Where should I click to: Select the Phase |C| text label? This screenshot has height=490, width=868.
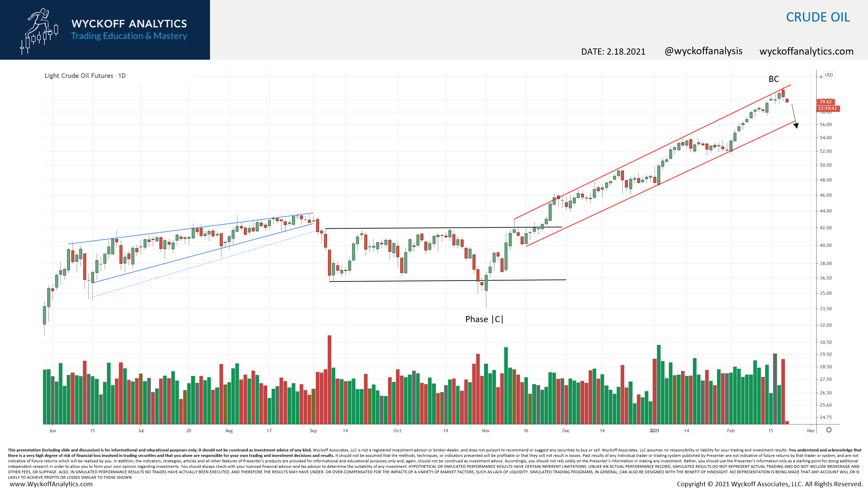click(x=484, y=319)
